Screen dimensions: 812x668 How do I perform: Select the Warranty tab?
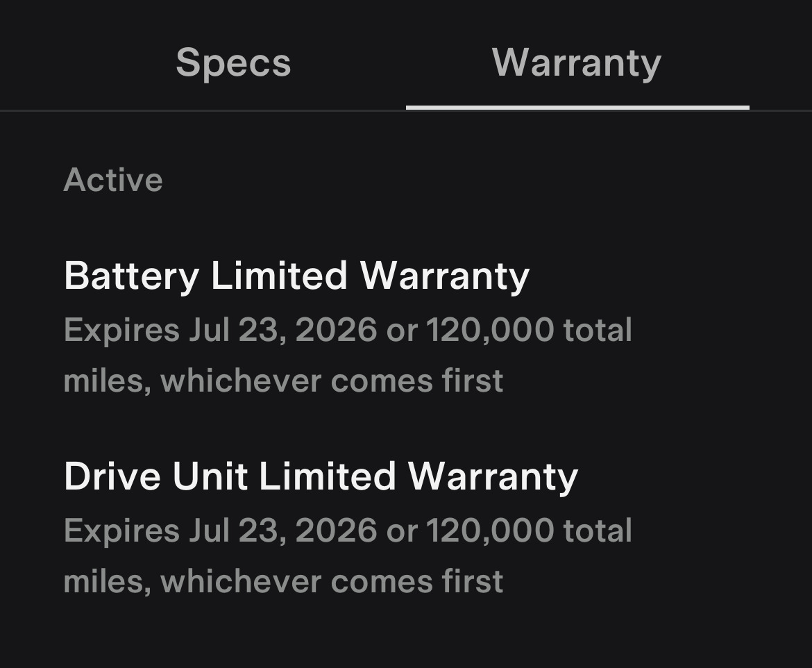coord(577,63)
